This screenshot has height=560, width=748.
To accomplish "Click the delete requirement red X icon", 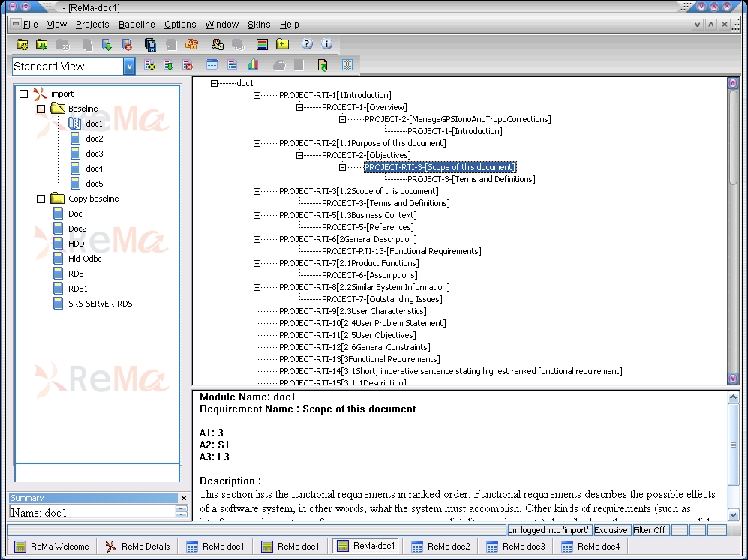I will pyautogui.click(x=188, y=65).
